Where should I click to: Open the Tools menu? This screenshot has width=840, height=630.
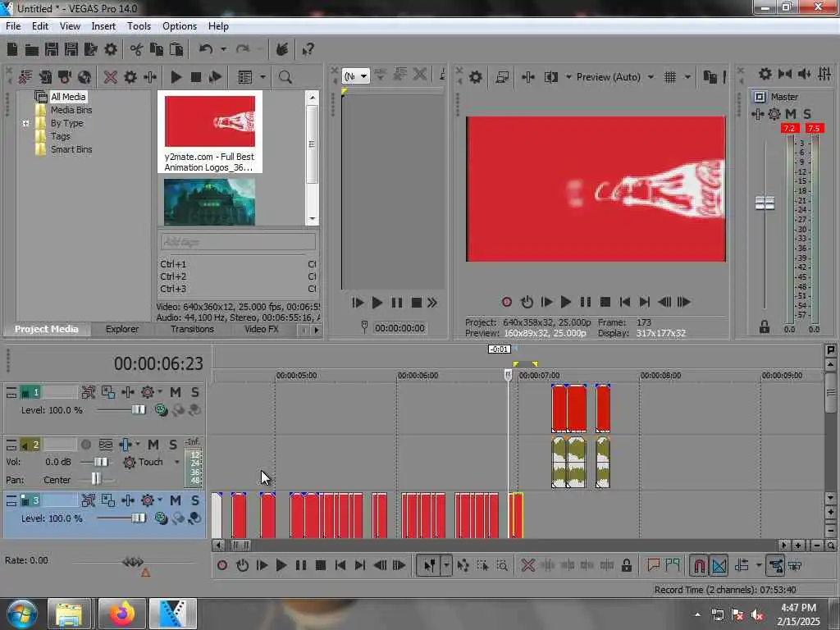(x=139, y=26)
